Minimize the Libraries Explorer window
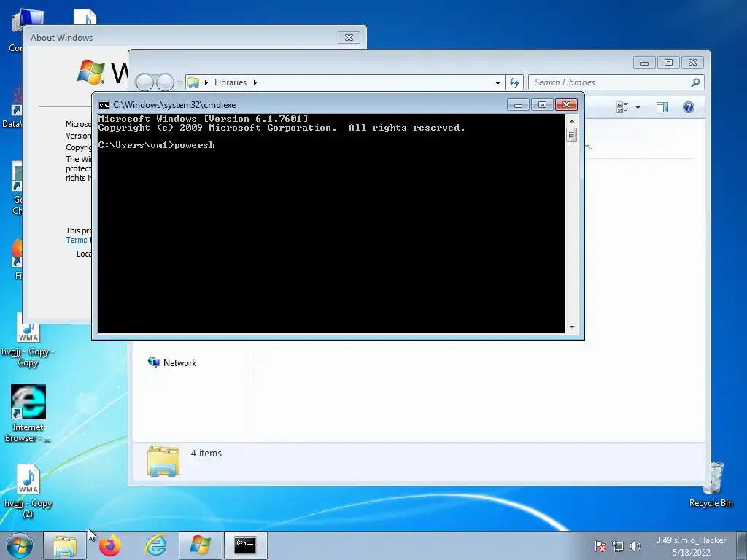The height and width of the screenshot is (560, 747). point(644,63)
